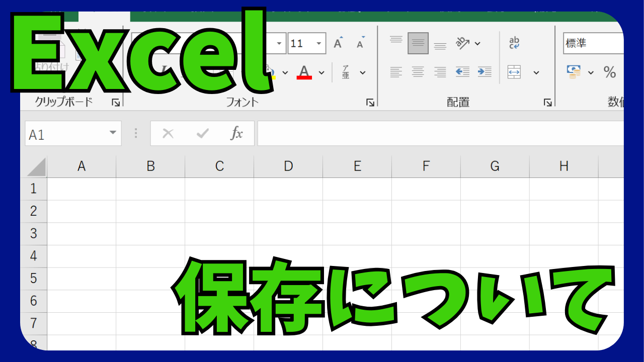Screen dimensions: 644x362
Task: Select column G header
Action: coord(495,166)
